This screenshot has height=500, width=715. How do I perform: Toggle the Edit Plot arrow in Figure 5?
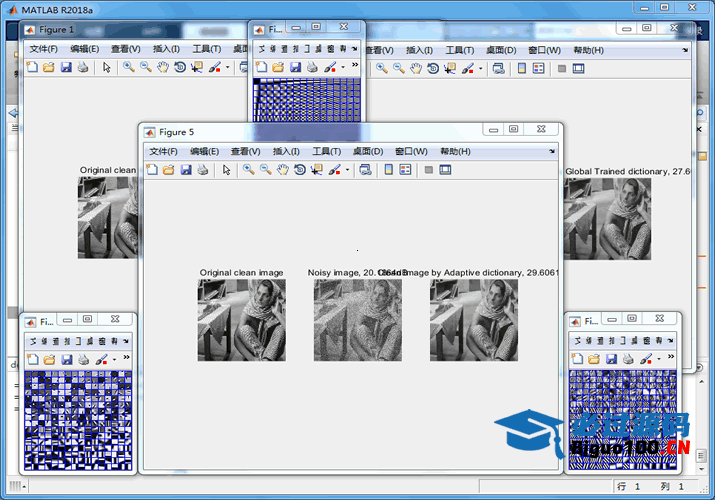[227, 170]
